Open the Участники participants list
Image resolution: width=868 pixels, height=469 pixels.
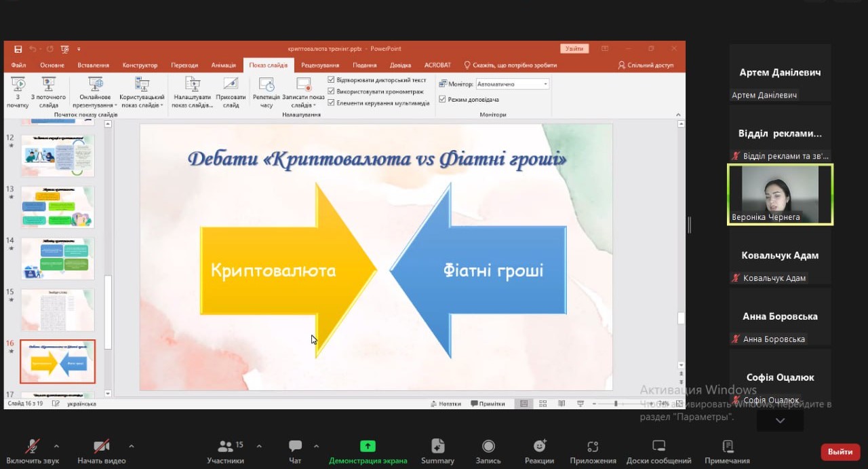pyautogui.click(x=226, y=447)
